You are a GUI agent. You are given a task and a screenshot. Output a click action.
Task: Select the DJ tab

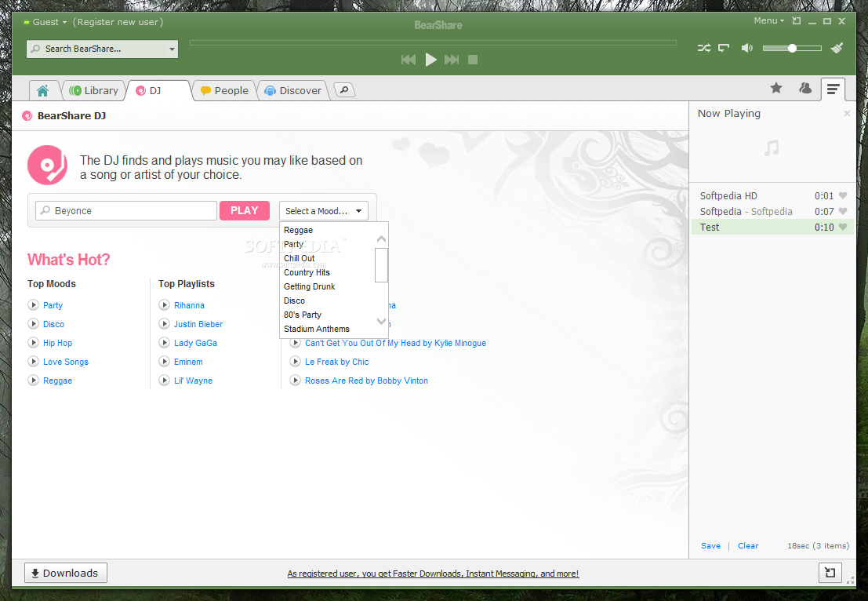tap(158, 90)
